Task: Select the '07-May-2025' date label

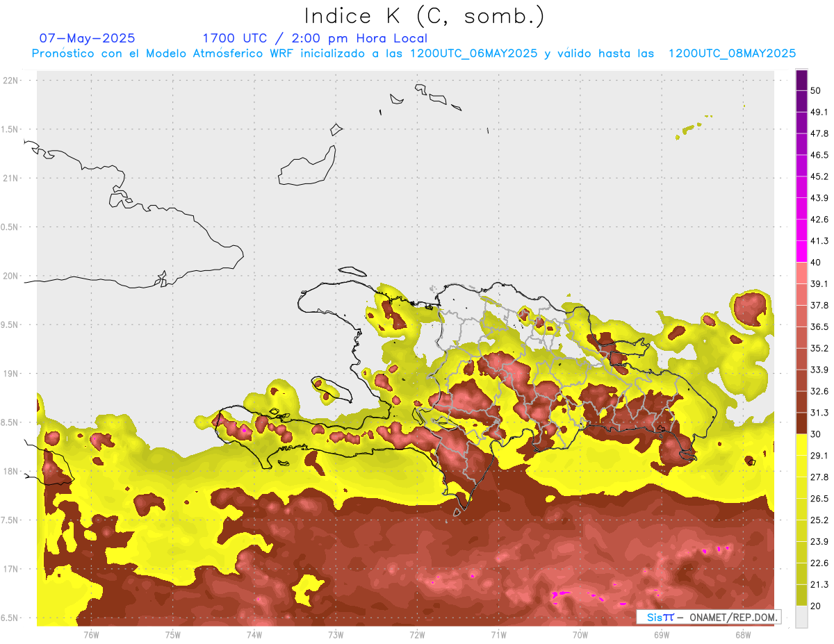Action: [88, 38]
